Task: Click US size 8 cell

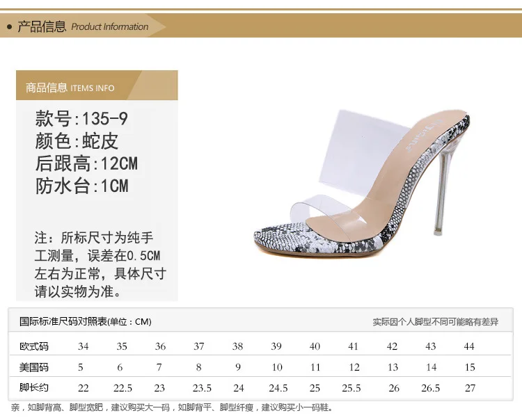Action: click(199, 367)
